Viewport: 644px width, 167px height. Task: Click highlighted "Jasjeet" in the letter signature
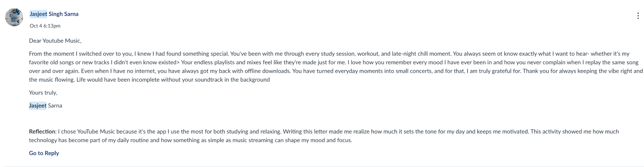pos(38,106)
